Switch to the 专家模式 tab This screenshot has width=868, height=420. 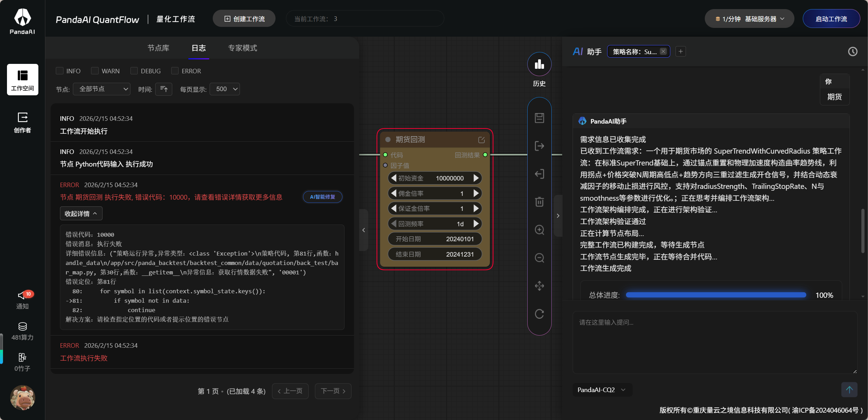pyautogui.click(x=243, y=48)
